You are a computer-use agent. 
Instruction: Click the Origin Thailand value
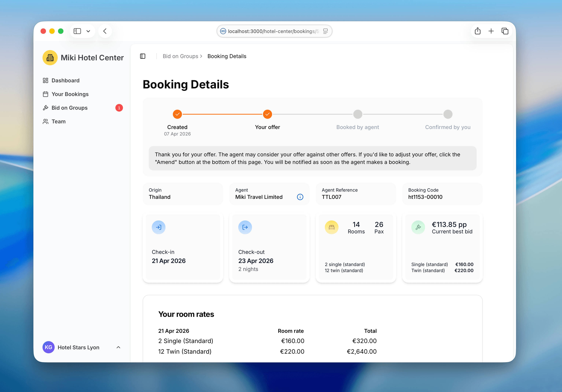coord(160,197)
